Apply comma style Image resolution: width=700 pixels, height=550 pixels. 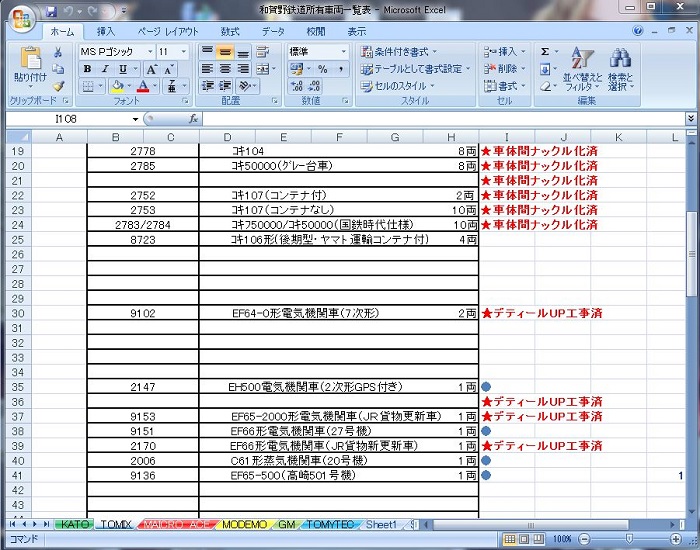341,69
